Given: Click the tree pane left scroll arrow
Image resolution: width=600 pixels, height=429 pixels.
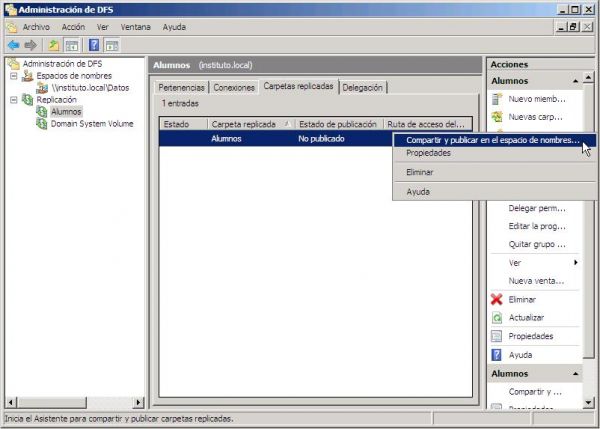Looking at the screenshot, I should (10, 402).
